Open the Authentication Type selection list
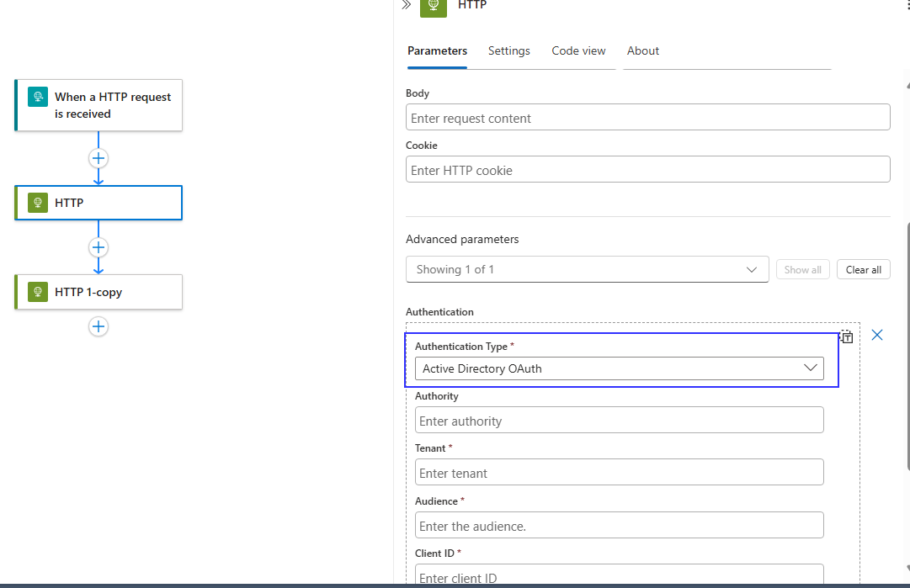Image resolution: width=910 pixels, height=588 pixels. (x=620, y=368)
